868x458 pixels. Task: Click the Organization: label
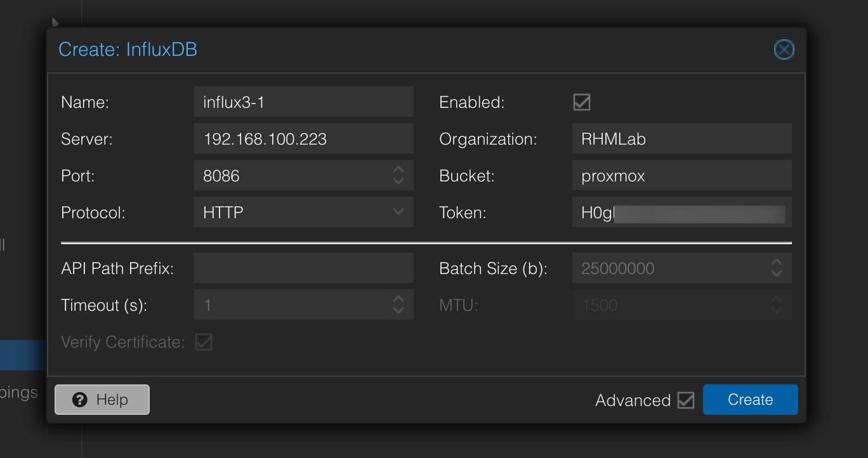[x=488, y=139]
